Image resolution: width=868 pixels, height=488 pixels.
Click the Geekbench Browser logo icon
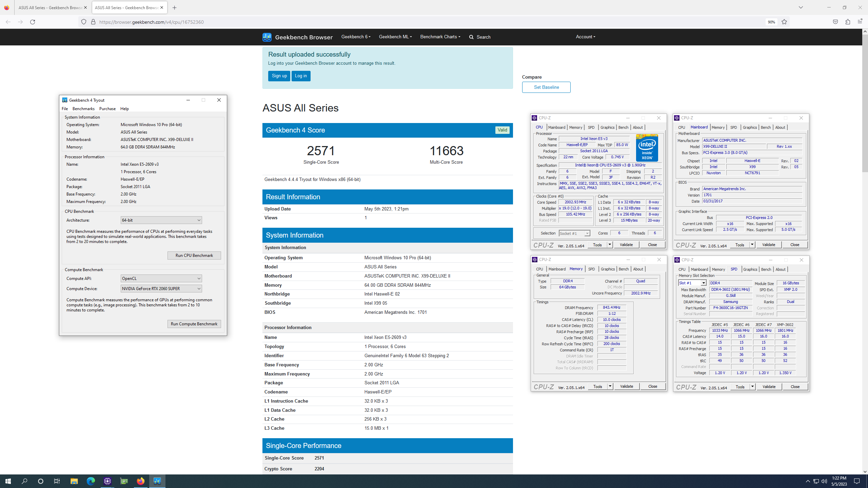click(x=267, y=37)
